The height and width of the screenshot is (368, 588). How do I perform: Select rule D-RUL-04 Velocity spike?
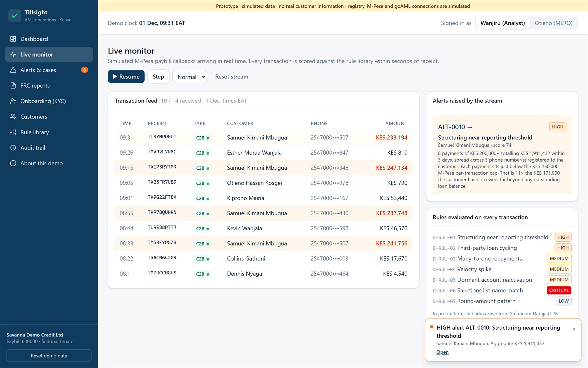pos(462,269)
